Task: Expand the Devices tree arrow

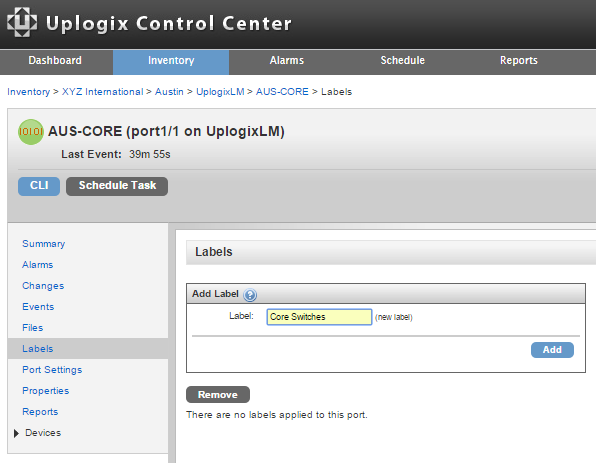Action: 16,433
